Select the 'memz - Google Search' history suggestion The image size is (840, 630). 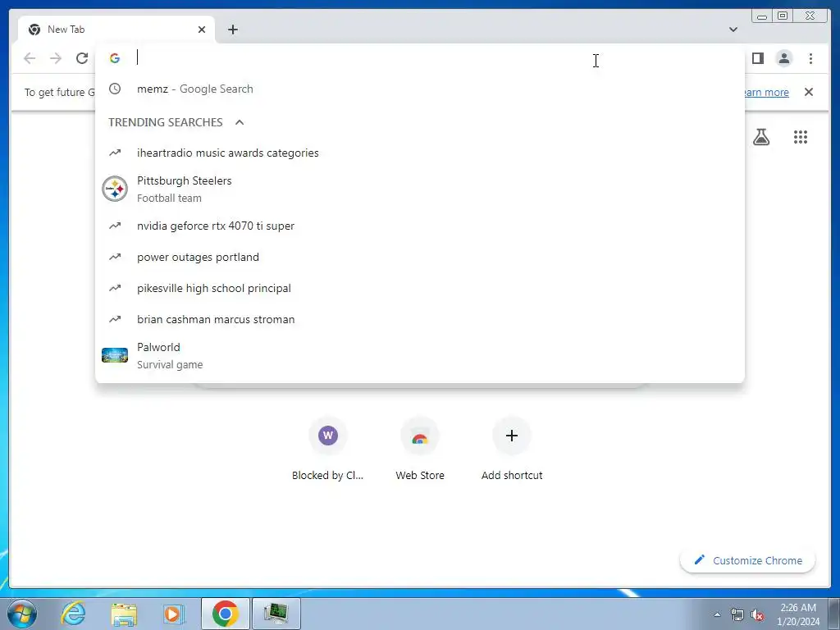tap(419, 89)
